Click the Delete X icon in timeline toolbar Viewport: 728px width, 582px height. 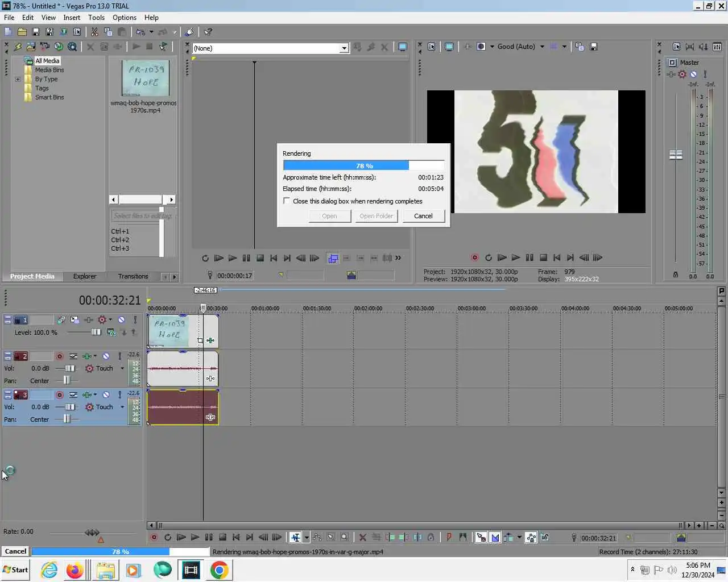pyautogui.click(x=362, y=537)
